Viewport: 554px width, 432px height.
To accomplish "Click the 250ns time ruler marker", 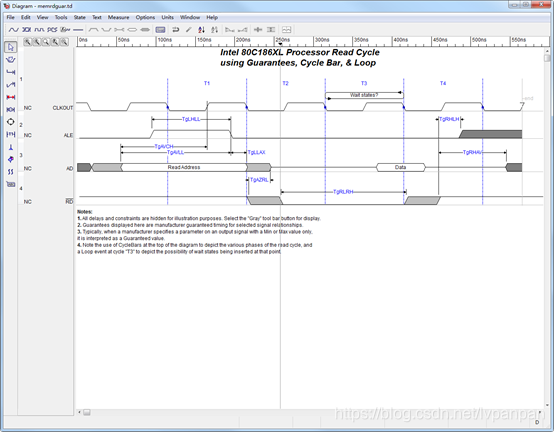I will 283,40.
